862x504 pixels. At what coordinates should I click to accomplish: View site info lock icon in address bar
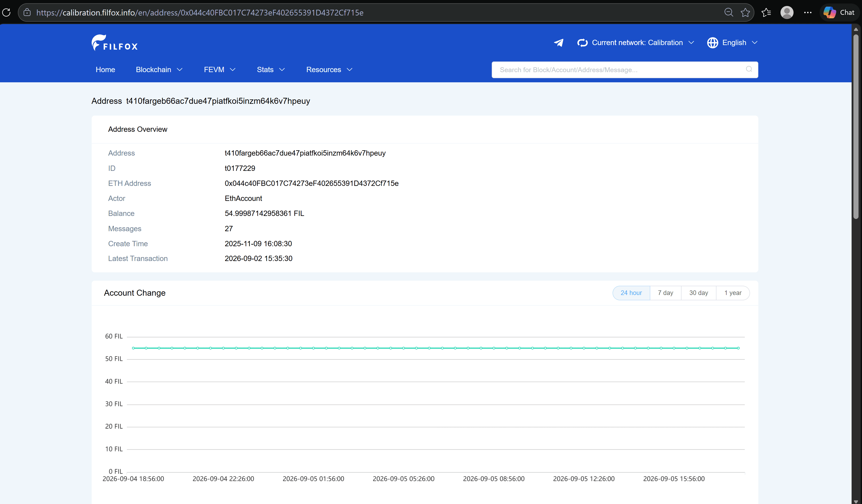click(x=27, y=13)
